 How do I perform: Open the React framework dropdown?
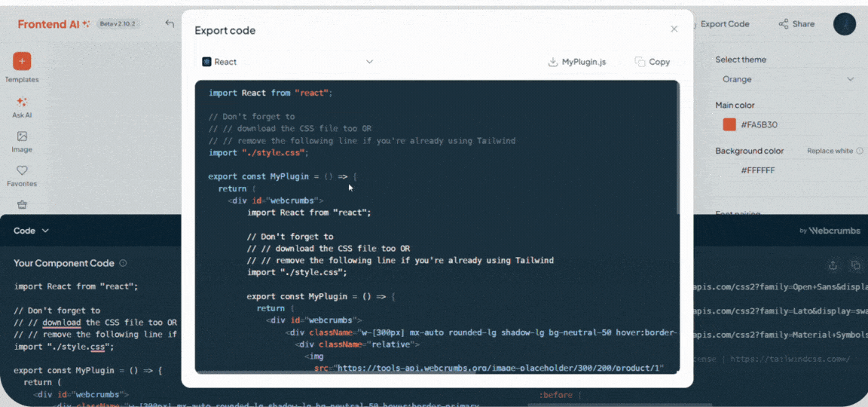[287, 62]
